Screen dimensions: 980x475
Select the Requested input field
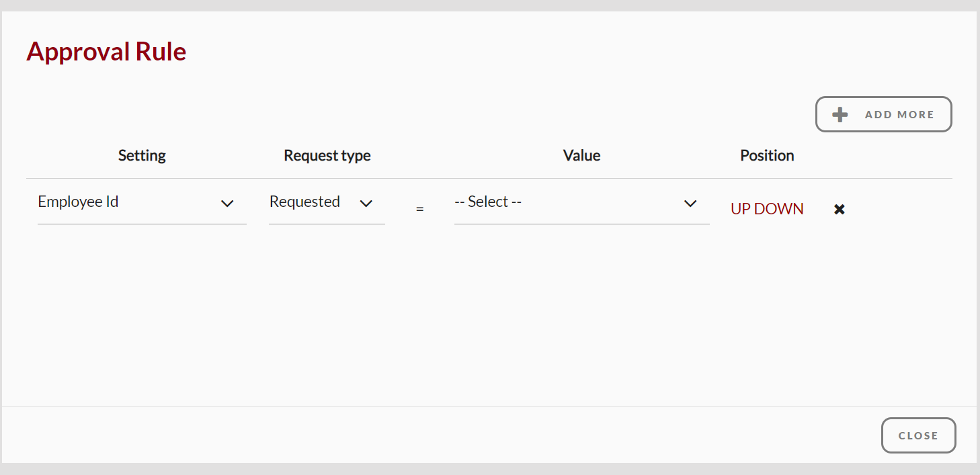pos(304,202)
